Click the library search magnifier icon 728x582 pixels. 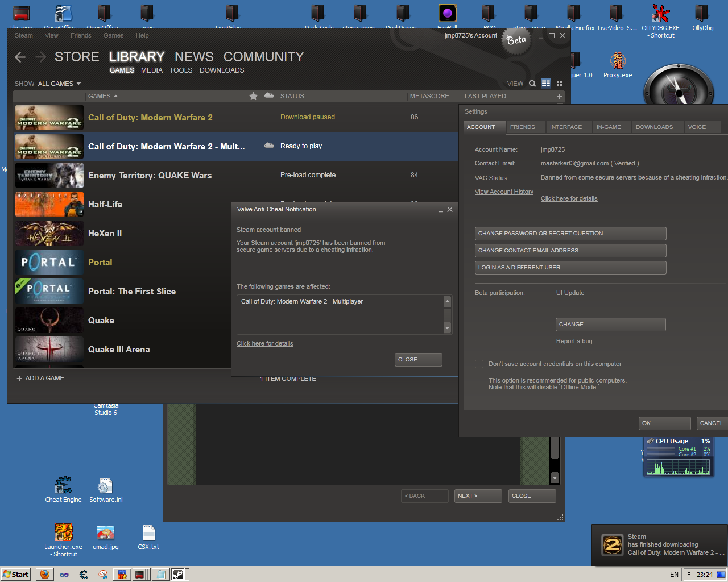(532, 84)
